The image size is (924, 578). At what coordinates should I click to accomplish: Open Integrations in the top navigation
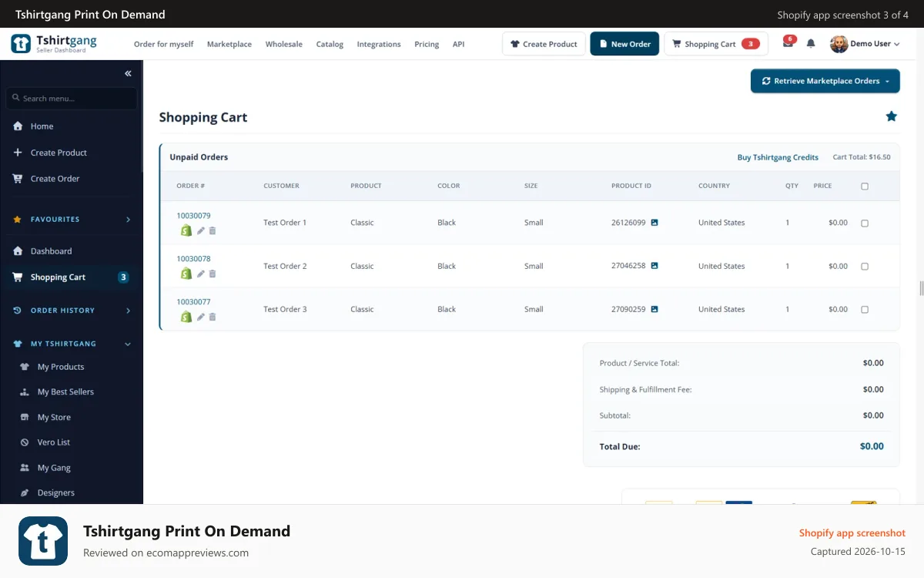tap(379, 45)
